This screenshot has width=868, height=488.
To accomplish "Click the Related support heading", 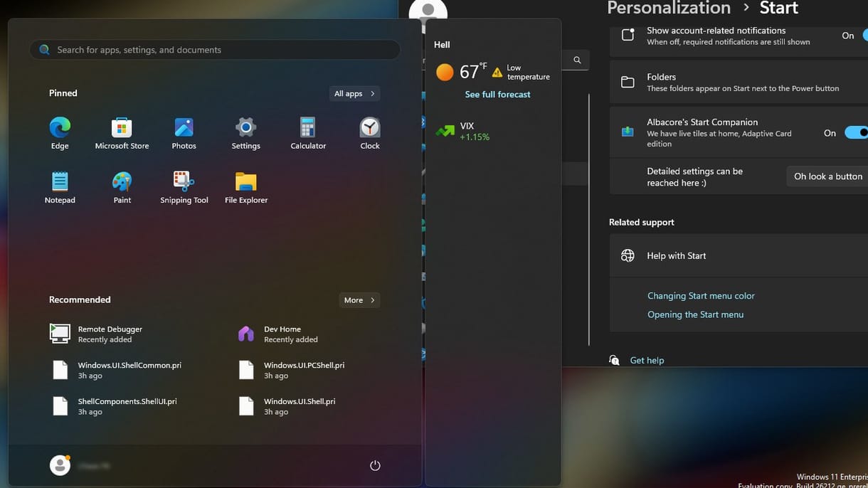I will pyautogui.click(x=642, y=223).
